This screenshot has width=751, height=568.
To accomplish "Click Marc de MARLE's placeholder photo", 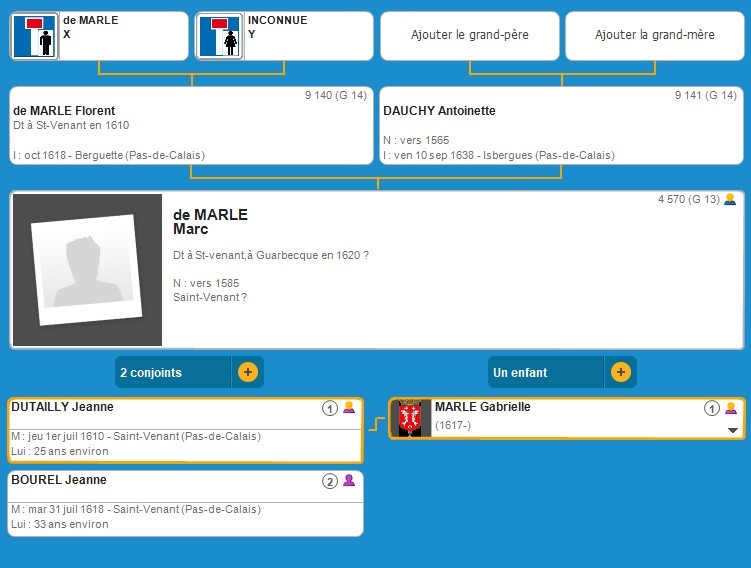I will [x=87, y=270].
